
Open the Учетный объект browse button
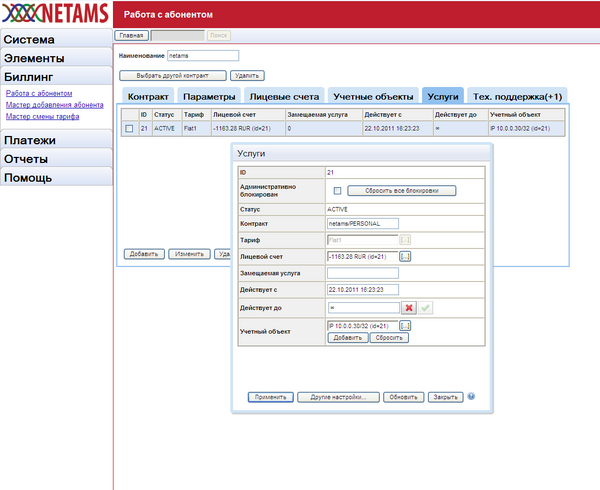pyautogui.click(x=405, y=325)
